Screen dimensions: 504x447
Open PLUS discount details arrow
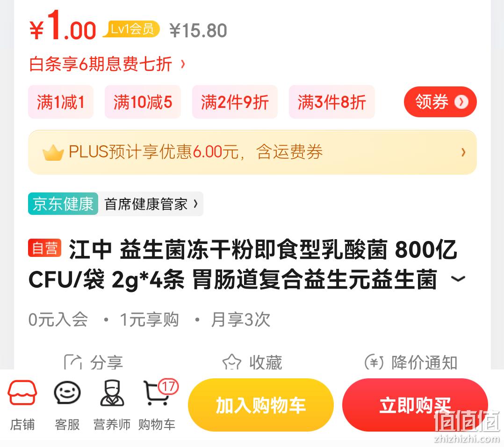pos(463,152)
